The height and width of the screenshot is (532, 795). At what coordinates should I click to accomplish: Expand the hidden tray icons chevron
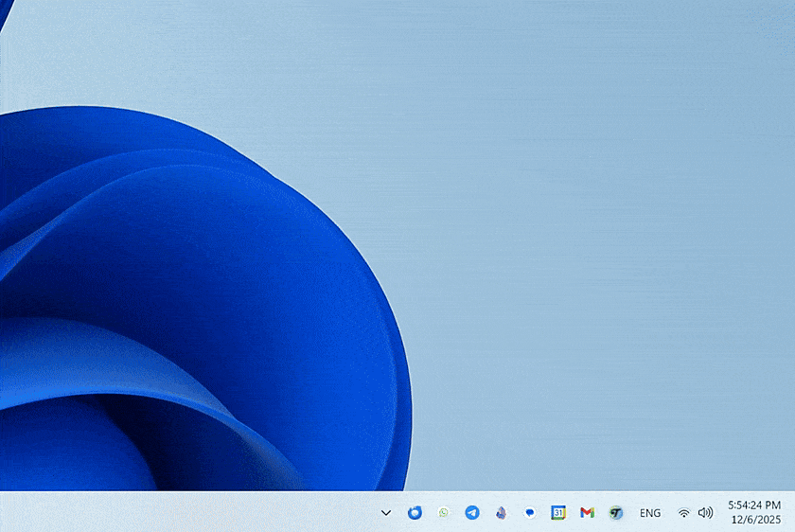coord(386,513)
